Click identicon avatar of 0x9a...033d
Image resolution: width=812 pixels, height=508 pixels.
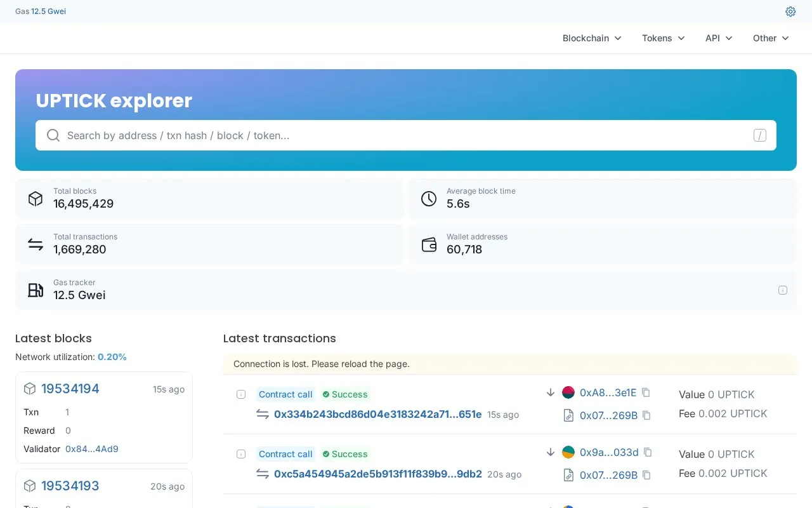point(568,452)
